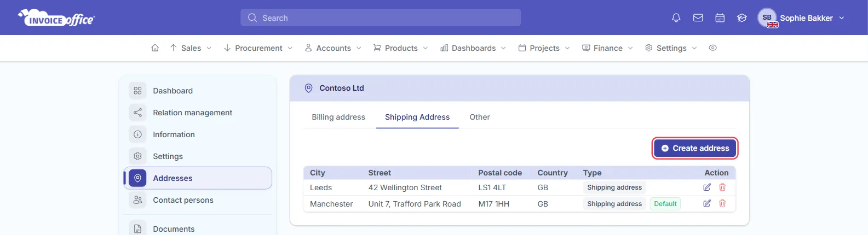Screen dimensions: 868x235
Task: Edit the Leeds address row
Action: point(707,187)
